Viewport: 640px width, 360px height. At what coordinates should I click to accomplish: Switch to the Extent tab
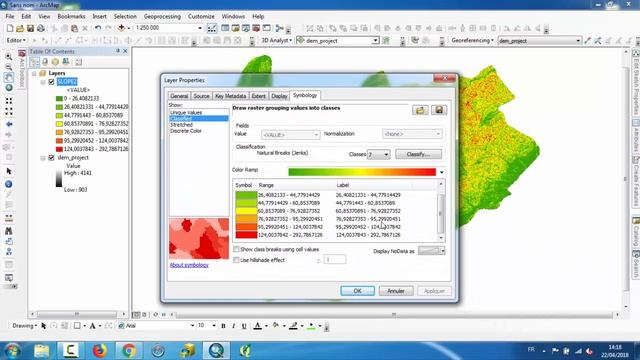pyautogui.click(x=258, y=96)
